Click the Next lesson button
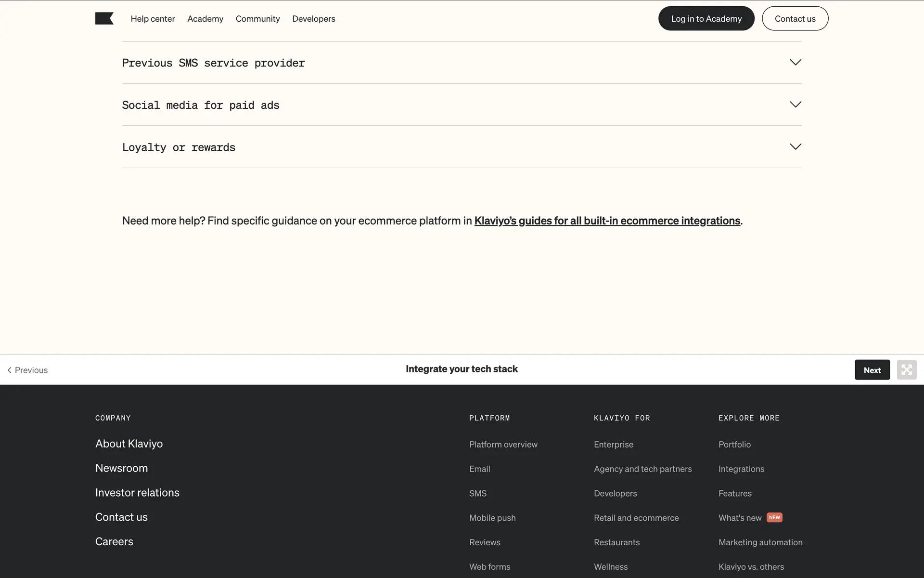 872,370
